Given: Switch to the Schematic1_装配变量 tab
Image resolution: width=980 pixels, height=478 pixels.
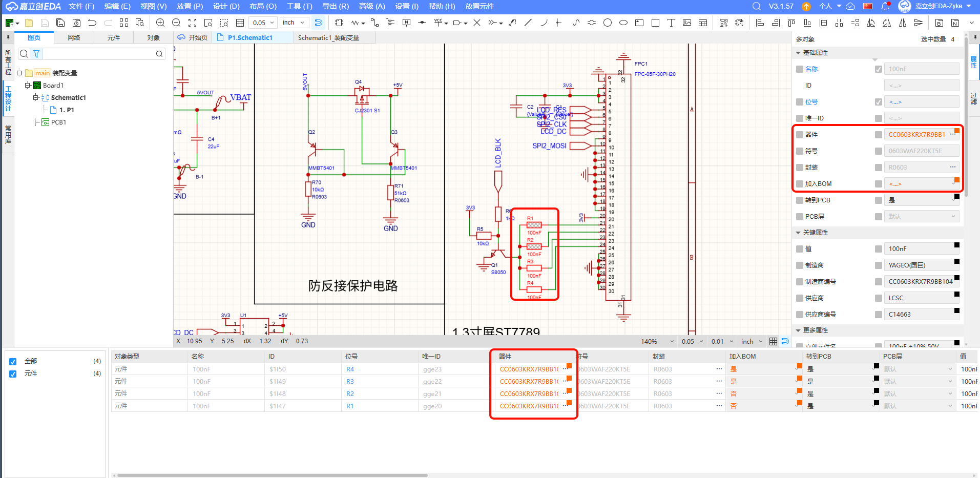Looking at the screenshot, I should point(328,37).
